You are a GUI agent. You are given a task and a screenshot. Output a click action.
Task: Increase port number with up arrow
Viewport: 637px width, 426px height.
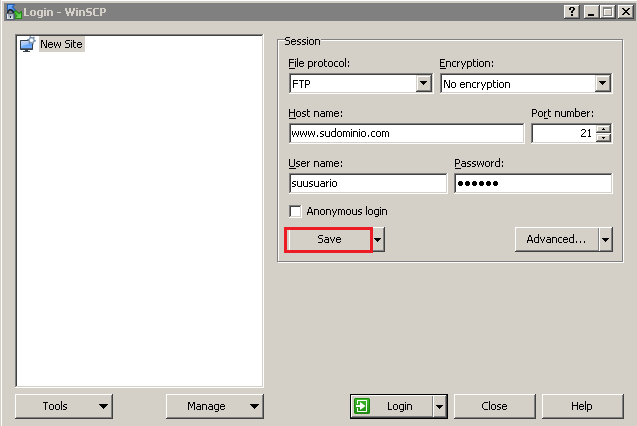pyautogui.click(x=604, y=129)
